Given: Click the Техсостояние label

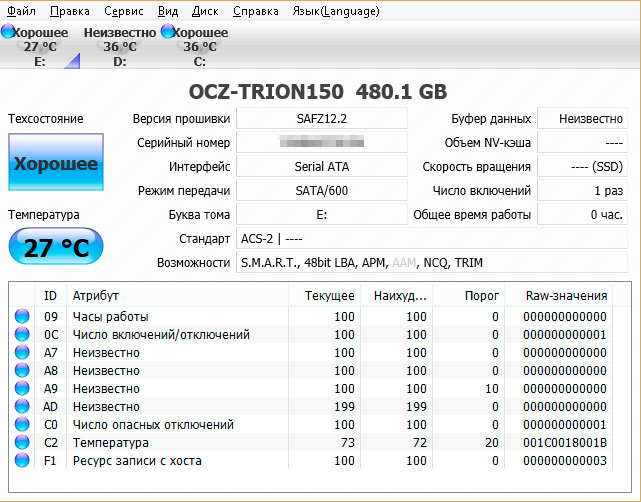Looking at the screenshot, I should point(45,119).
